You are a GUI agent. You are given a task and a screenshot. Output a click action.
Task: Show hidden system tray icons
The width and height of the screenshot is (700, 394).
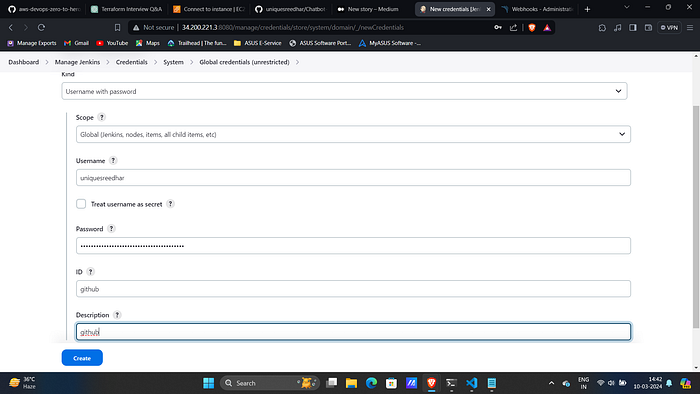tap(551, 383)
